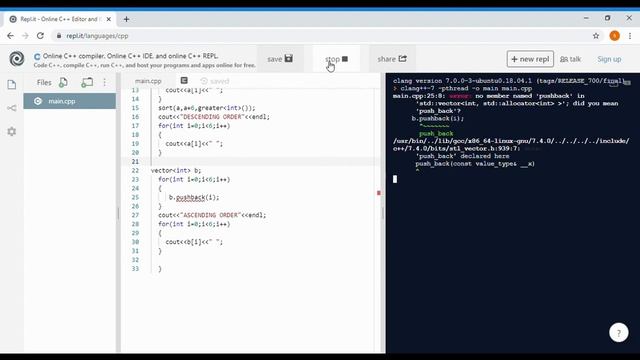
Task: Add a new folder icon
Action: 87,82
